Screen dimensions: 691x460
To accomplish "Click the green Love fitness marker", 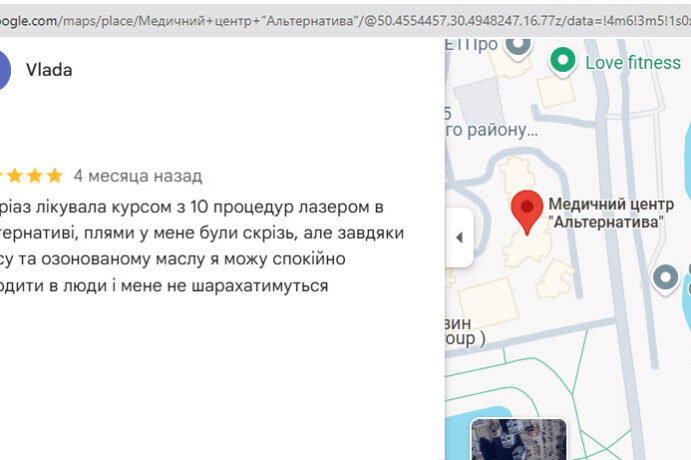I will click(x=563, y=62).
